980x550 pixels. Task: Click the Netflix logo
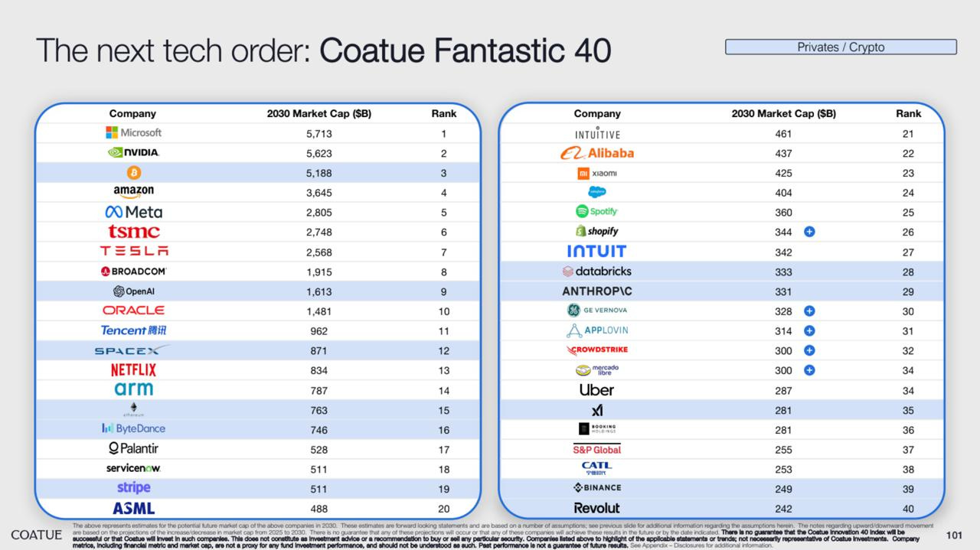tap(133, 369)
